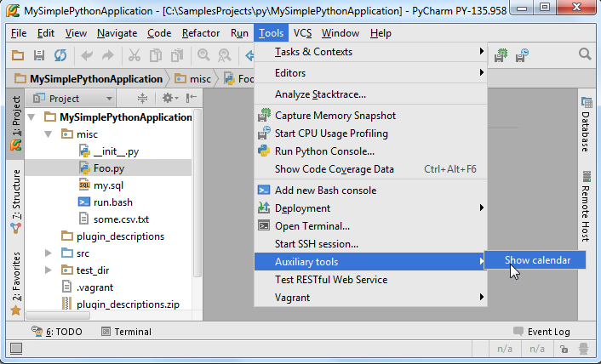601x364 pixels.
Task: Choose Run Python Console from Tools menu
Action: pos(324,151)
